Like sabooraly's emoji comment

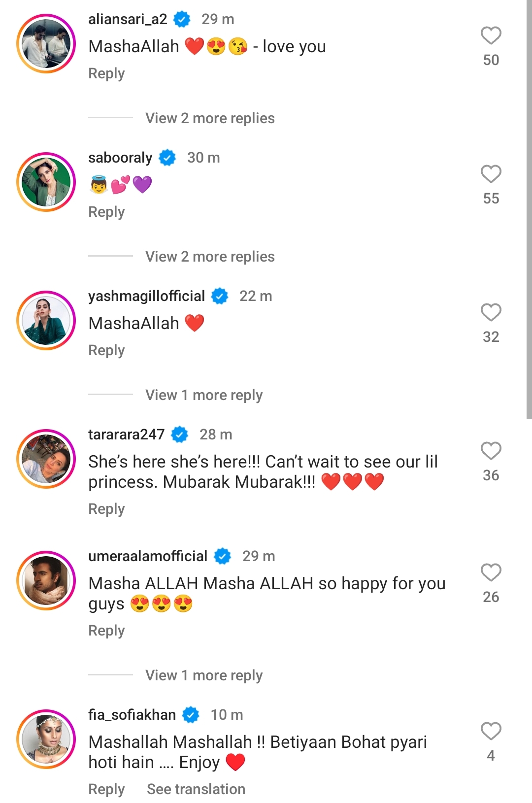tap(491, 174)
